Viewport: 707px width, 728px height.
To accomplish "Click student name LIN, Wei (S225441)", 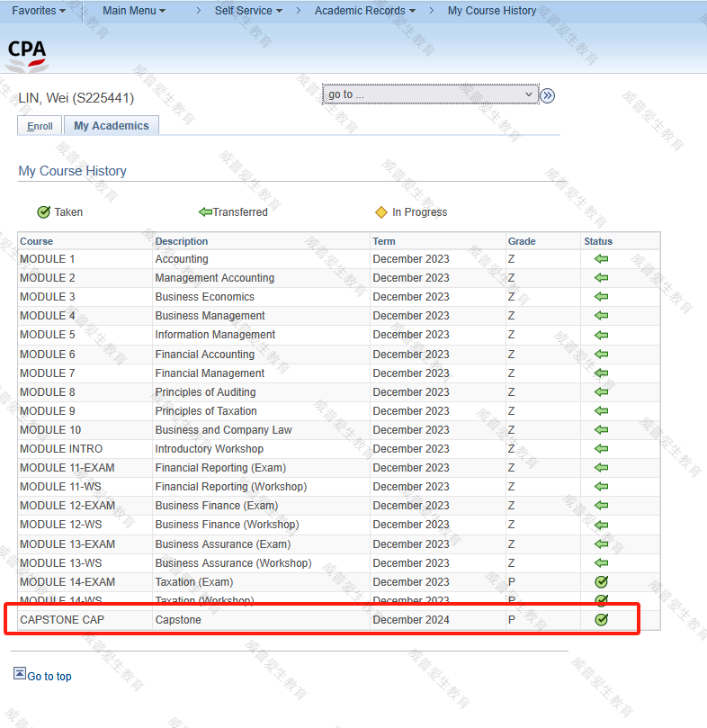I will [x=76, y=98].
